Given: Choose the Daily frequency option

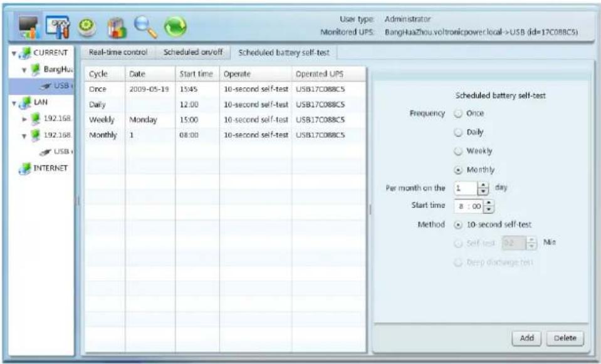Looking at the screenshot, I should (x=458, y=132).
